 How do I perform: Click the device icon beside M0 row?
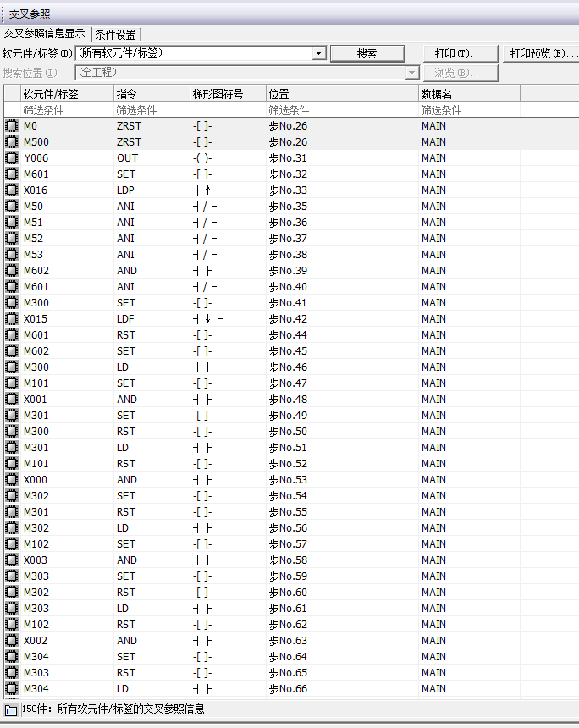pyautogui.click(x=12, y=126)
